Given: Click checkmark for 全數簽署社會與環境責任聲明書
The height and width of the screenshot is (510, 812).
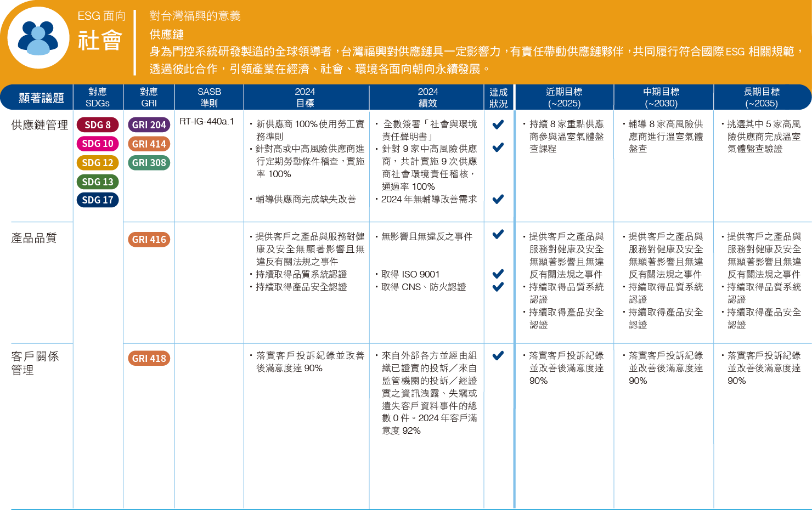Looking at the screenshot, I should click(498, 124).
